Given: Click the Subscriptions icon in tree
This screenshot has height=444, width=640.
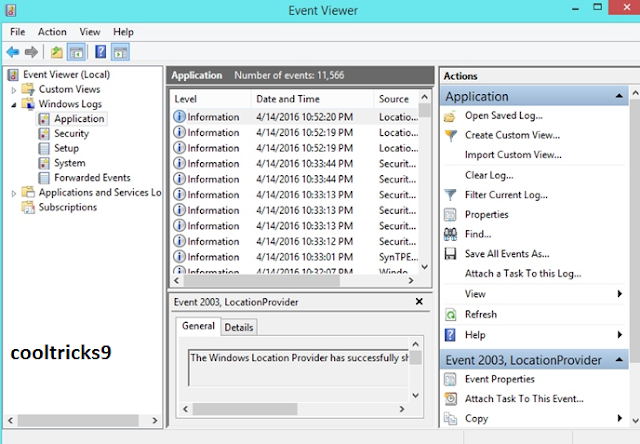Looking at the screenshot, I should pos(28,207).
